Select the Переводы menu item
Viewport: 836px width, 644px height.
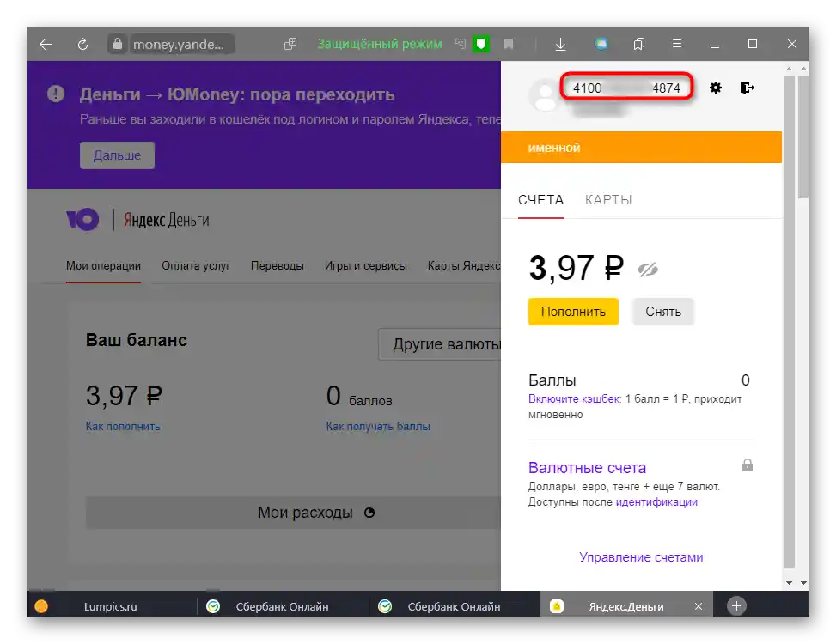click(x=278, y=266)
